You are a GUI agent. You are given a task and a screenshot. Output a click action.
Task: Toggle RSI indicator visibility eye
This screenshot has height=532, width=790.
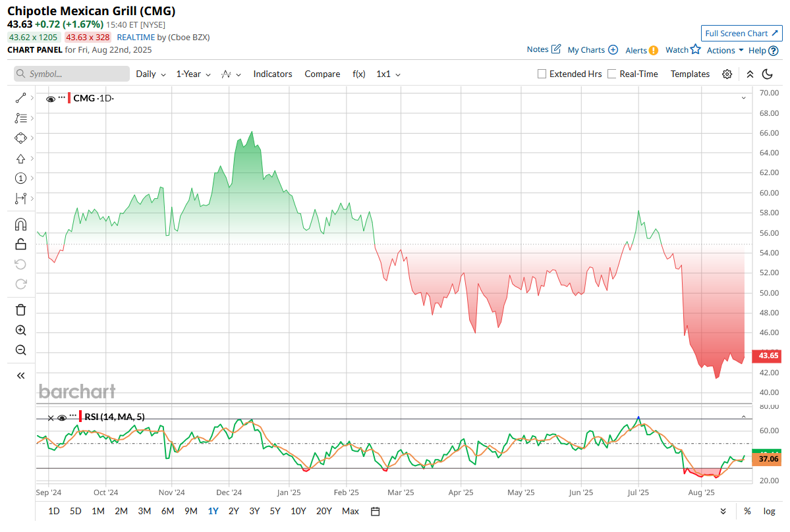click(x=62, y=417)
